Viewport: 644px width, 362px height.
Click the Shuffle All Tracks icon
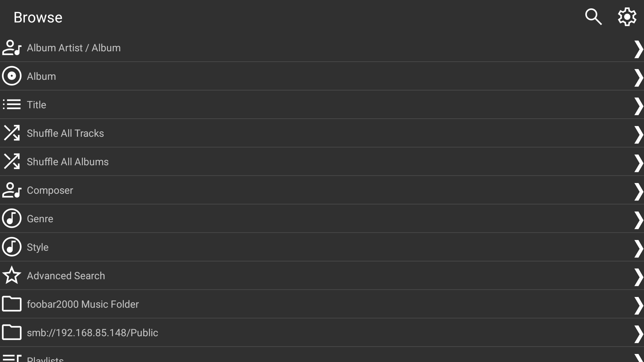point(12,133)
